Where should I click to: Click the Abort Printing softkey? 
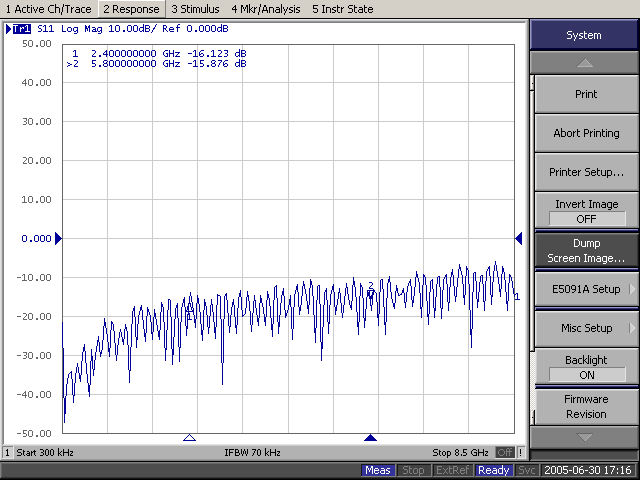(587, 133)
